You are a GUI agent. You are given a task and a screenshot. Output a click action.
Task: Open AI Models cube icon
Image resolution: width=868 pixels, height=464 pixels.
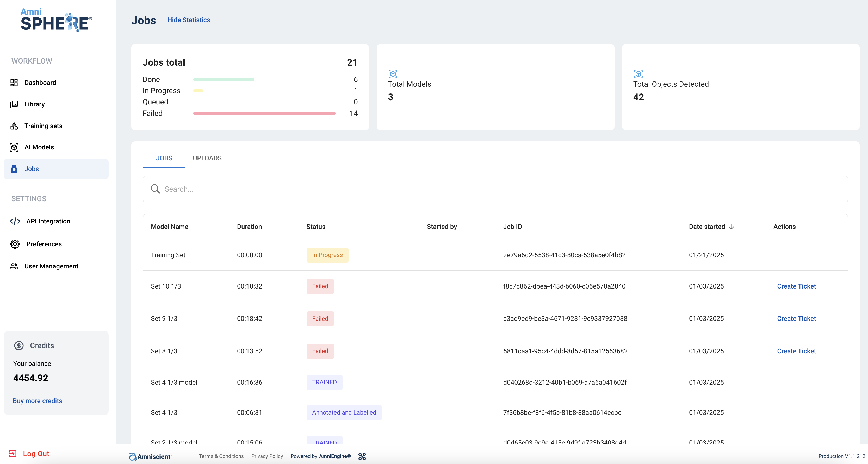[x=14, y=147]
